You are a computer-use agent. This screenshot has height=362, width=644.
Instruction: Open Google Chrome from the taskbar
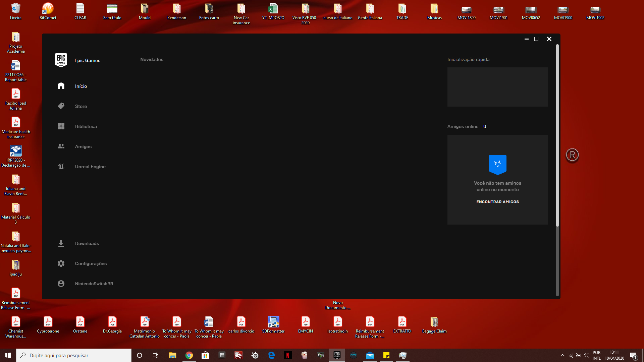(189, 355)
